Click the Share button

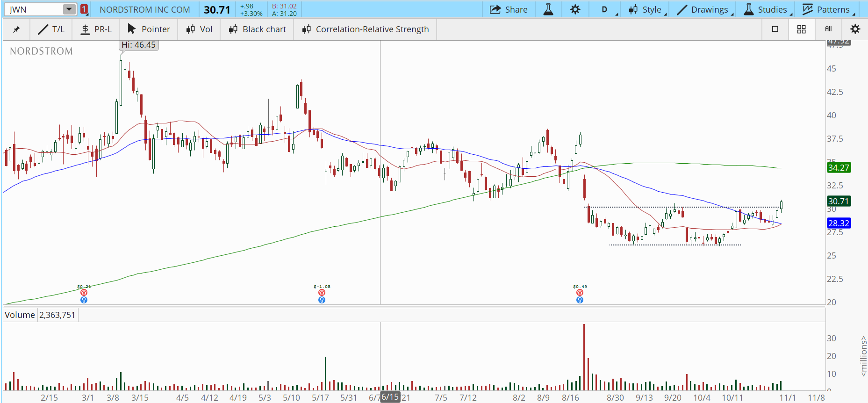point(509,9)
